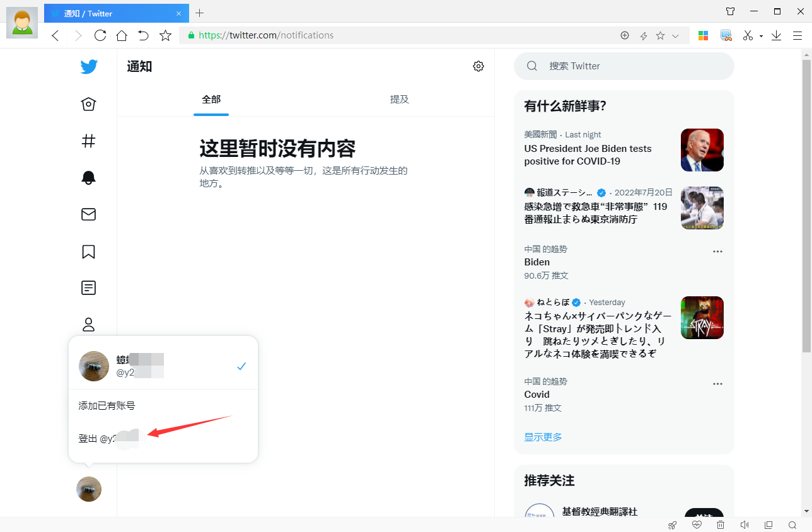
Task: Toggle the sound speaker icon in status bar
Action: (745, 525)
